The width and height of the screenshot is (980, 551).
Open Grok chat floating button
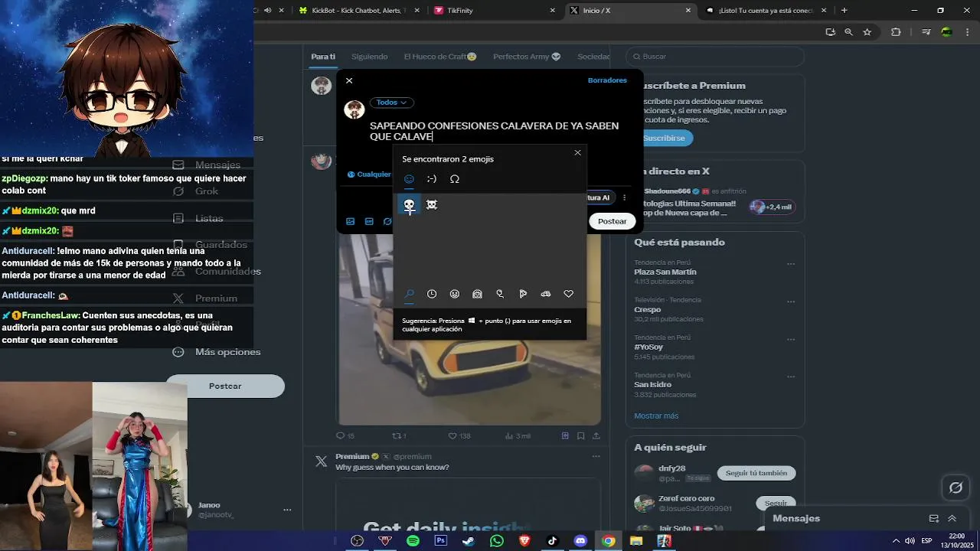point(955,487)
